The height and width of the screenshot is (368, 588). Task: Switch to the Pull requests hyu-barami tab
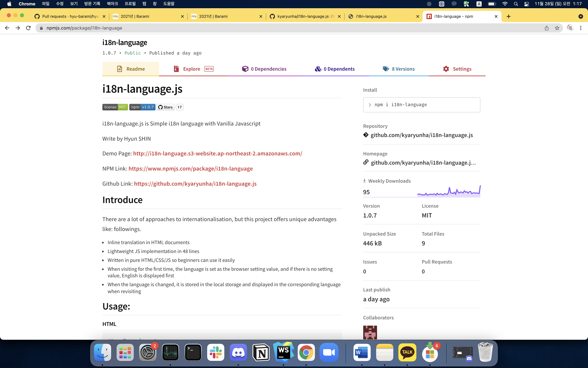pyautogui.click(x=70, y=16)
